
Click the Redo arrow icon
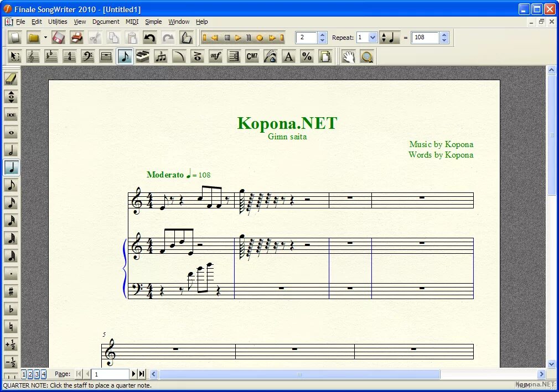pos(168,38)
